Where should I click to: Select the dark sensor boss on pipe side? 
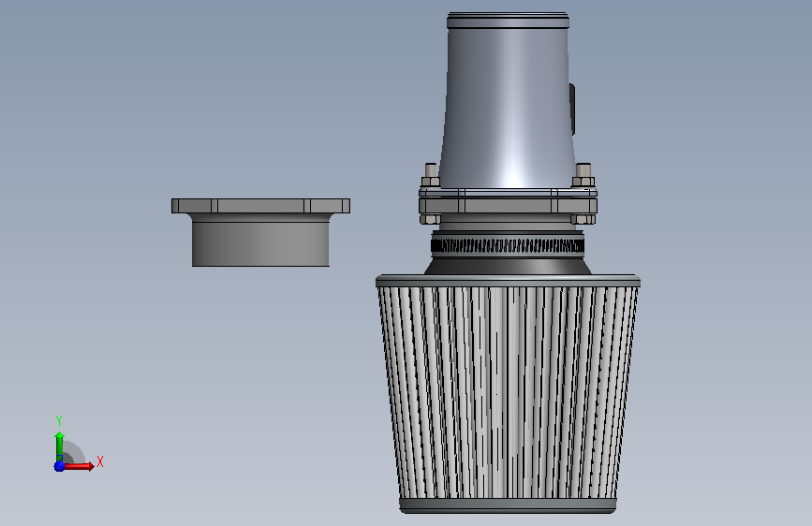(572, 110)
